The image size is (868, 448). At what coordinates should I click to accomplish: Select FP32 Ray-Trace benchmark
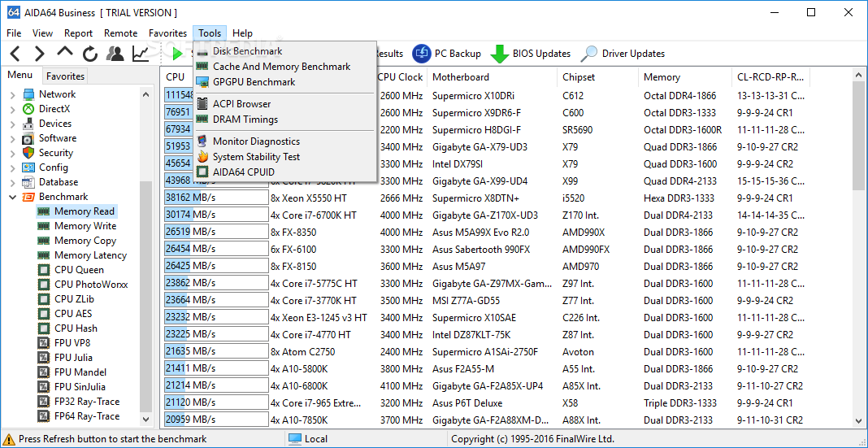pyautogui.click(x=87, y=402)
